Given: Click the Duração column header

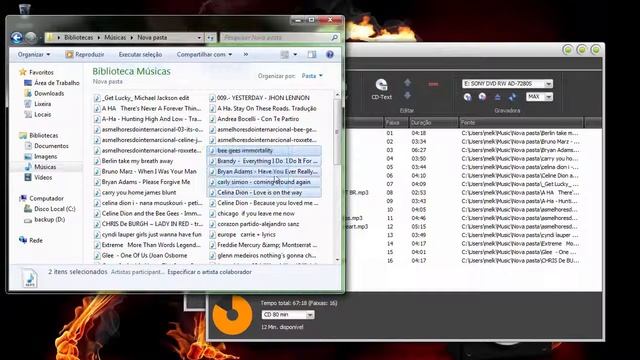Looking at the screenshot, I should point(433,122).
